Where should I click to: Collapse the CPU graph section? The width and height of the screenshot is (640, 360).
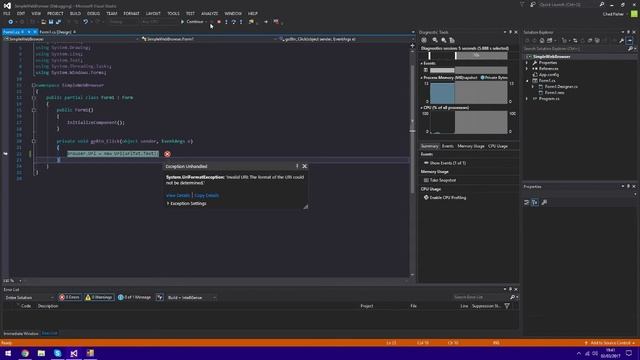pyautogui.click(x=422, y=108)
